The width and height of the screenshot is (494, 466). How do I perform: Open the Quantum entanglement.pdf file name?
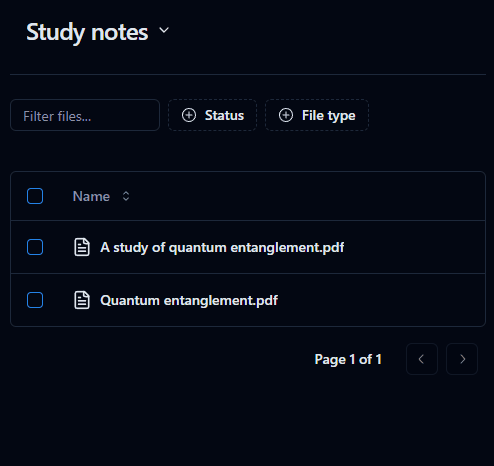(x=189, y=301)
